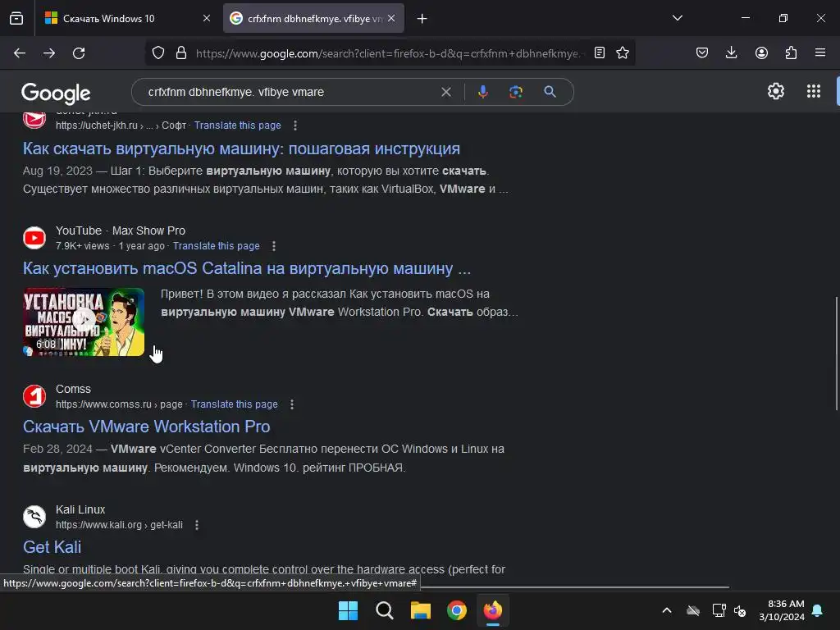Start Google voice search microphone
This screenshot has width=840, height=630.
pyautogui.click(x=482, y=92)
